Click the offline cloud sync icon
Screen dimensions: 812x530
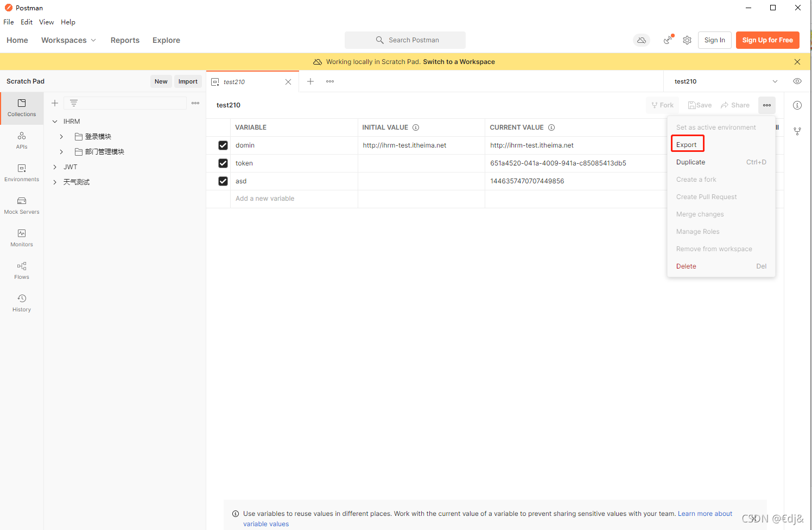[642, 40]
